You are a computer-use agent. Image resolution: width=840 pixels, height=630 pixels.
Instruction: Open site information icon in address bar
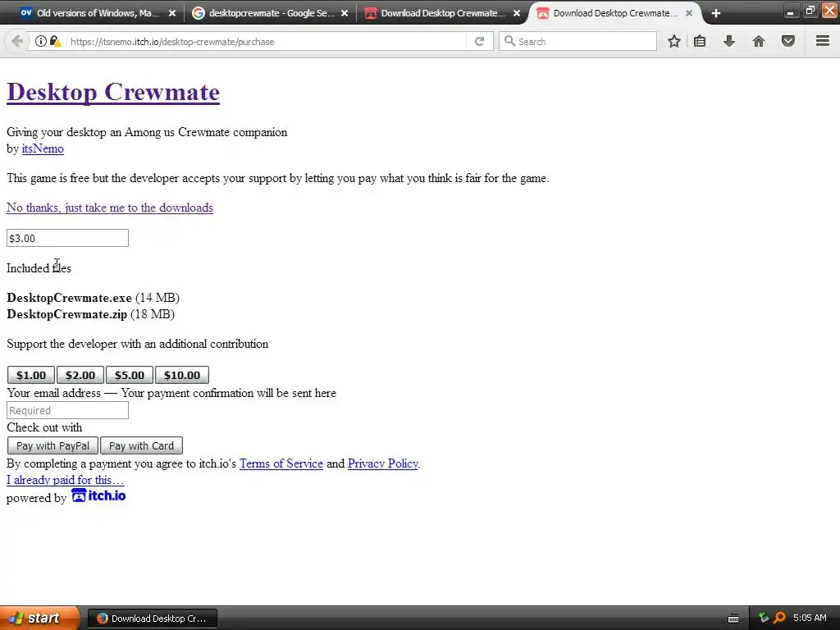point(41,41)
